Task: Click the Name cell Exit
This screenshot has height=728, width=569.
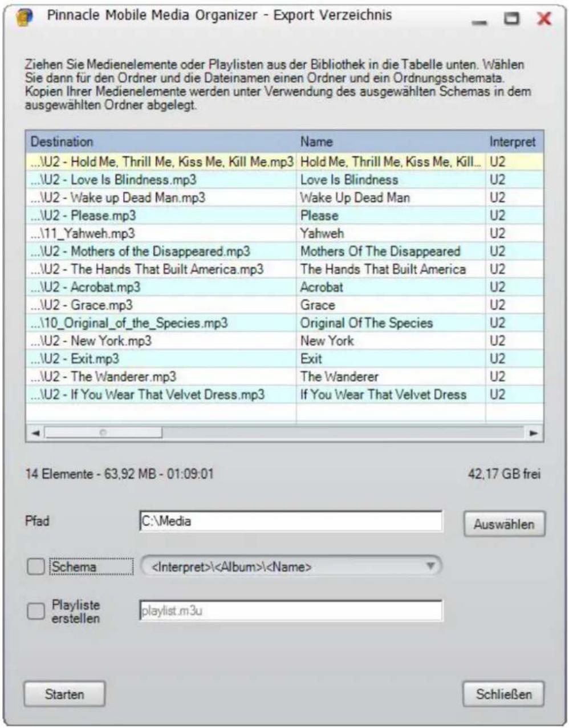Action: [391, 359]
